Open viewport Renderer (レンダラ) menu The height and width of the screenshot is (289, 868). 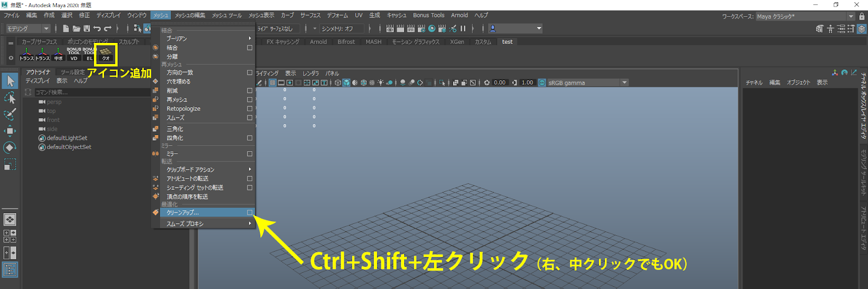tap(311, 73)
